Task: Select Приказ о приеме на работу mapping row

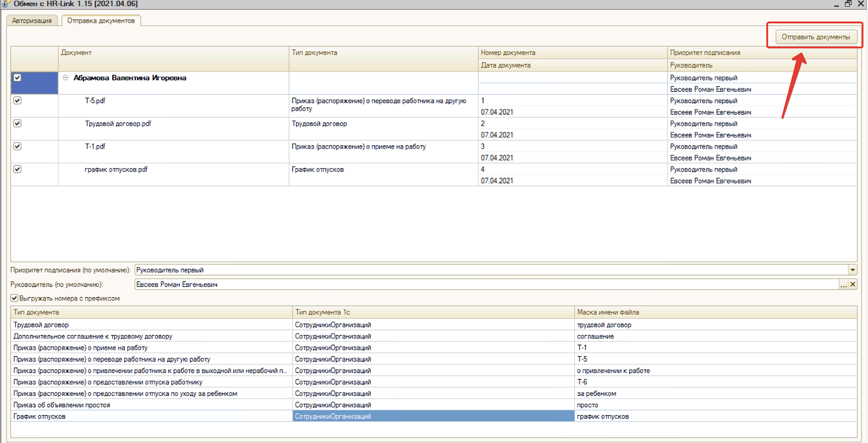Action: pyautogui.click(x=152, y=348)
